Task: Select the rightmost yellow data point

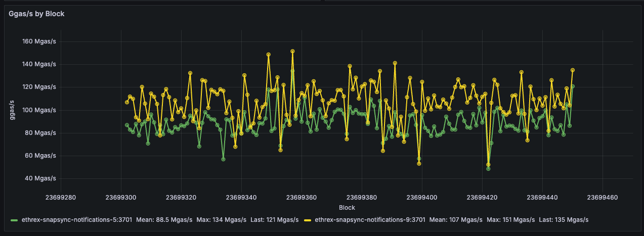Action: [x=573, y=70]
